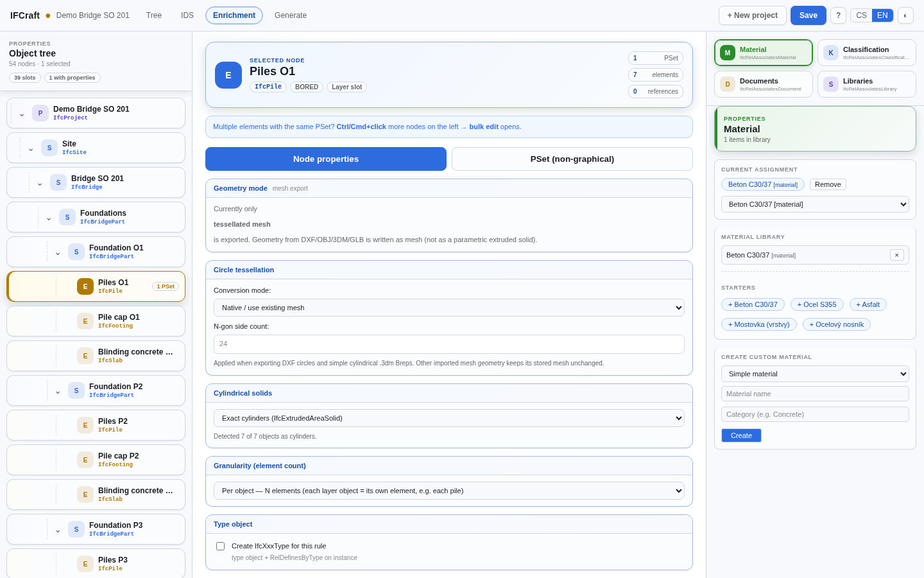Collapse the right panel with the chevron button
The image size is (924, 578).
pyautogui.click(x=905, y=15)
